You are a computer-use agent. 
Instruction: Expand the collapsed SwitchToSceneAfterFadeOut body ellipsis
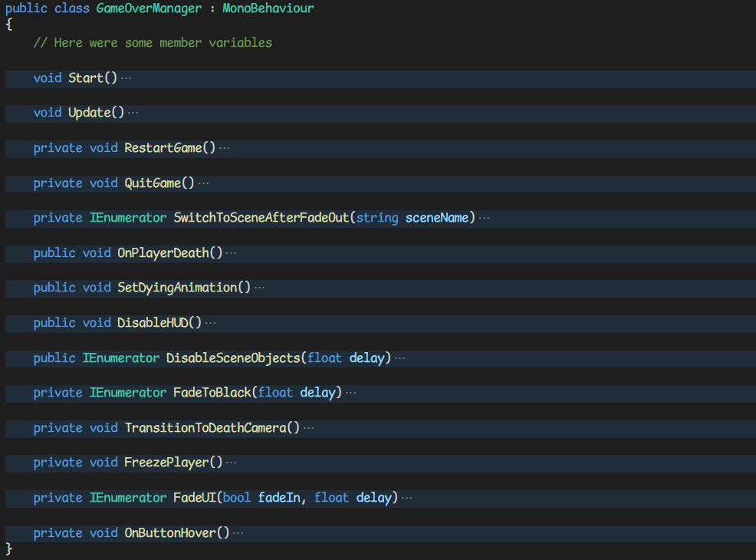coord(484,218)
